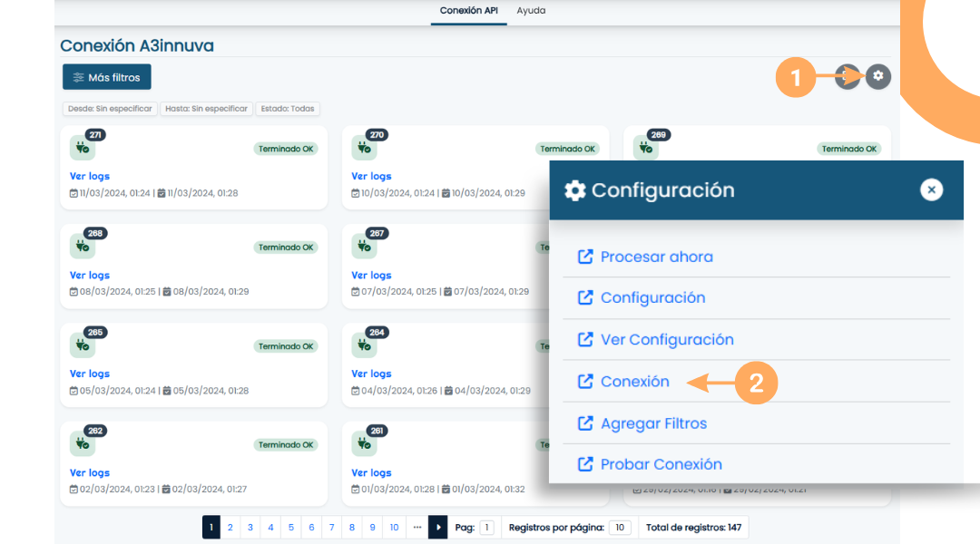The image size is (980, 544).
Task: Open Ver logs for record 261
Action: (x=371, y=472)
